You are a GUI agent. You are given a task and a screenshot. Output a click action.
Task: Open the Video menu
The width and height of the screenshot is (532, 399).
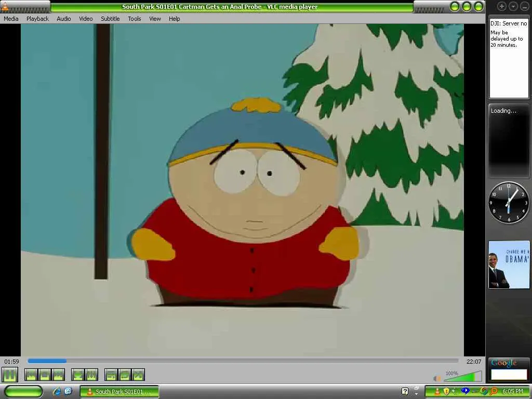86,19
